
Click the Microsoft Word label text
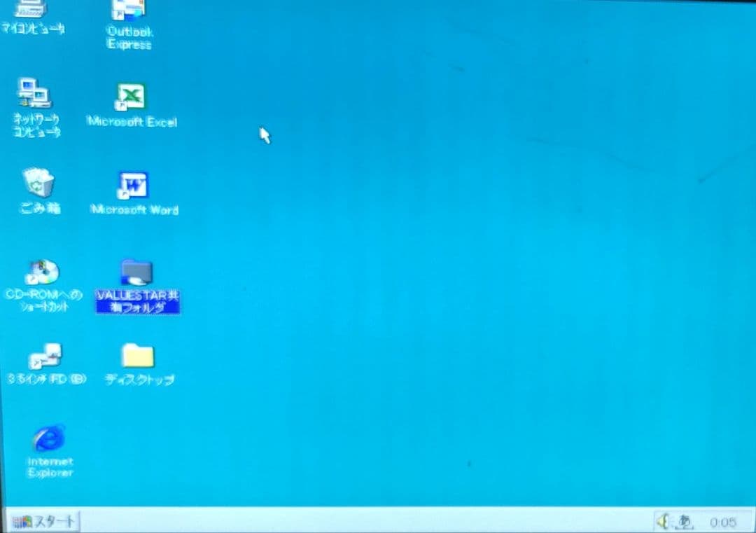[134, 209]
